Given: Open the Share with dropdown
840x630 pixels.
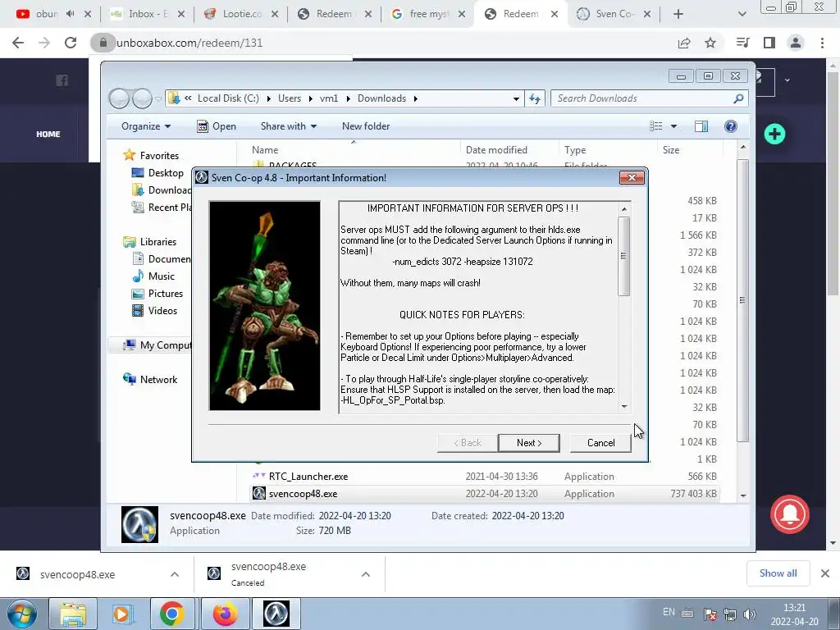Looking at the screenshot, I should (x=288, y=126).
